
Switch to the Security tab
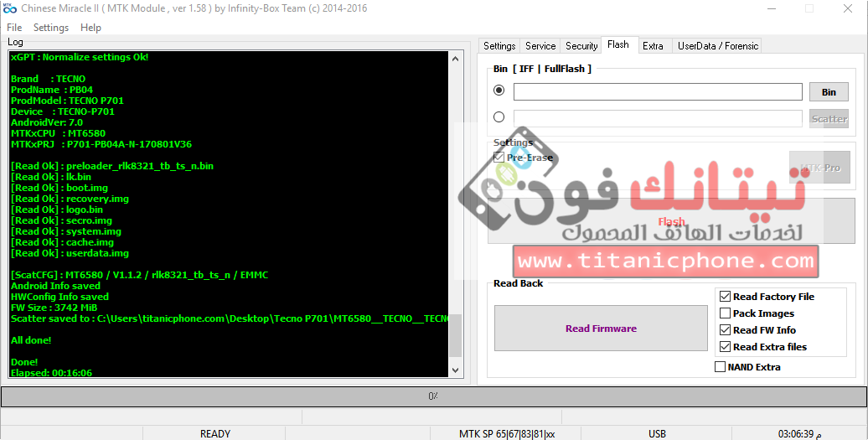[581, 46]
